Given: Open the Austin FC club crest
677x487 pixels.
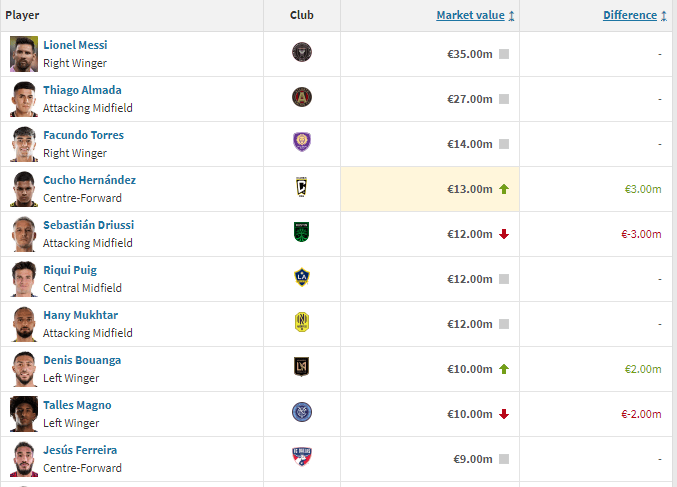Looking at the screenshot, I should 302,232.
